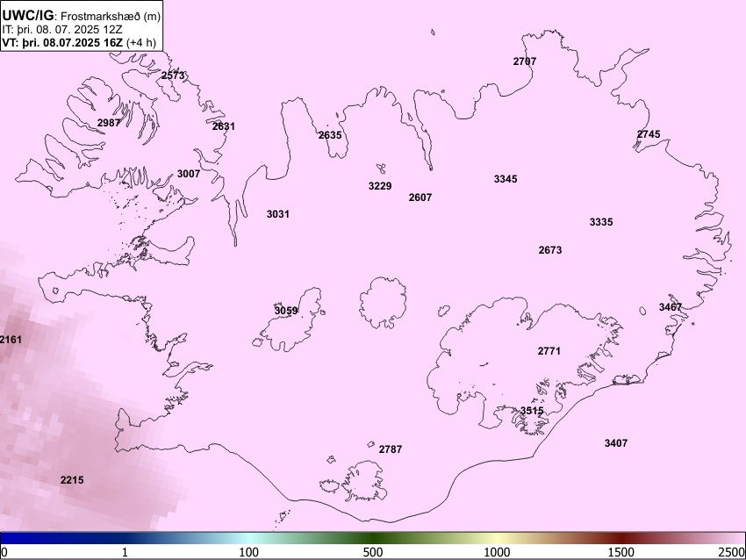Select the 2707 label in the northeast
746x560 pixels.
525,61
